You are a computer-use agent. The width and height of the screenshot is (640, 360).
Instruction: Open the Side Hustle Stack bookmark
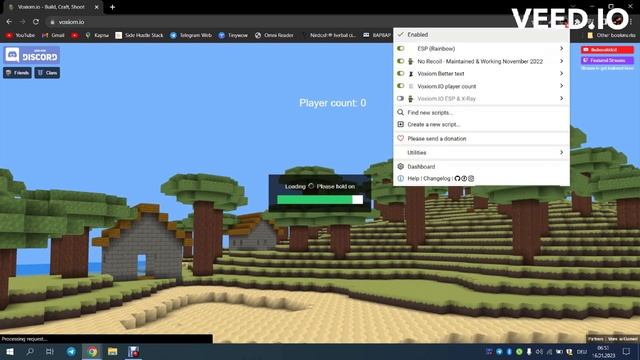(x=139, y=36)
